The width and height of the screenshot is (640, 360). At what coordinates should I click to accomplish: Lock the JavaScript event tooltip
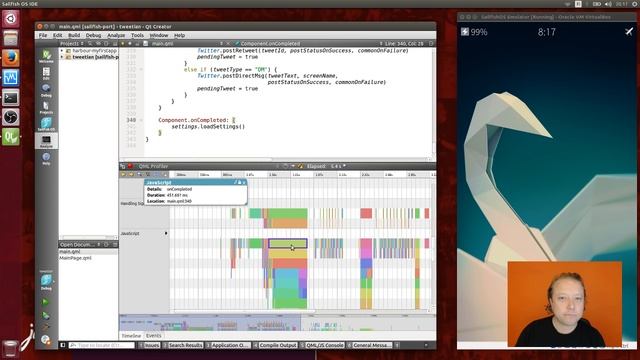pyautogui.click(x=240, y=182)
